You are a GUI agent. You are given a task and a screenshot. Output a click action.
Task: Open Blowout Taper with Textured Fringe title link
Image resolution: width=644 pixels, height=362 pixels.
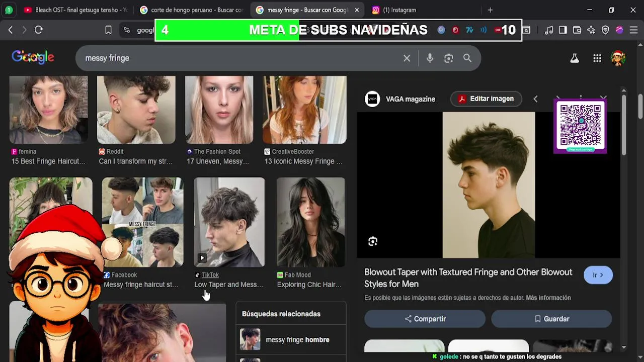pyautogui.click(x=468, y=278)
